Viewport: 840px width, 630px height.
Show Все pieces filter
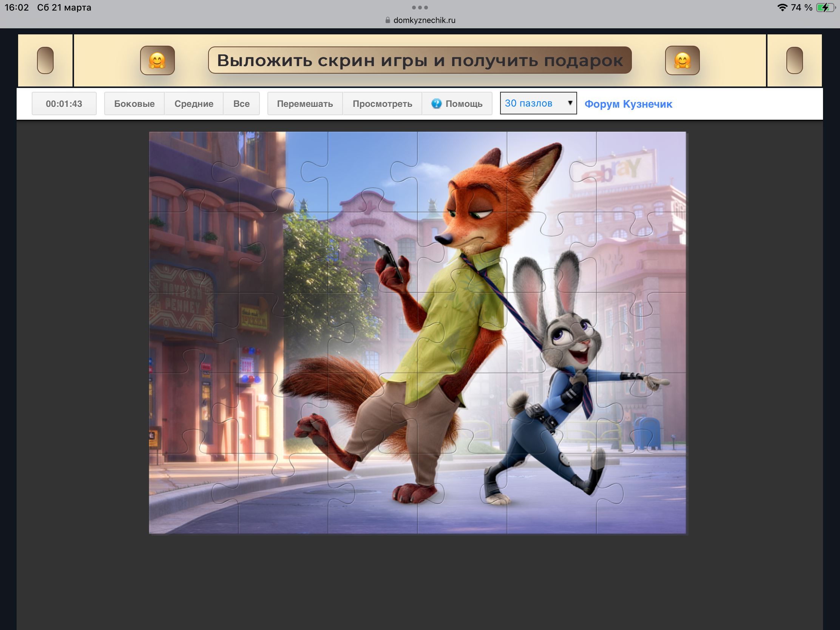pyautogui.click(x=241, y=103)
